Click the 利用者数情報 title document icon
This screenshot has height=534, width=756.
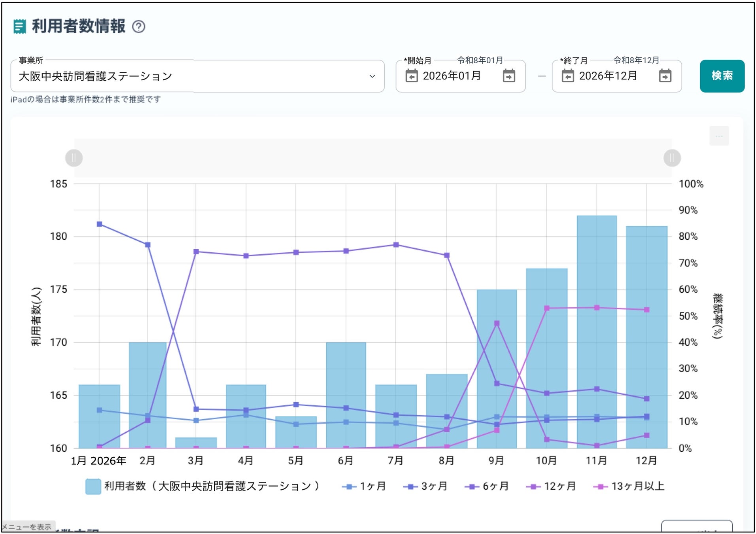19,27
